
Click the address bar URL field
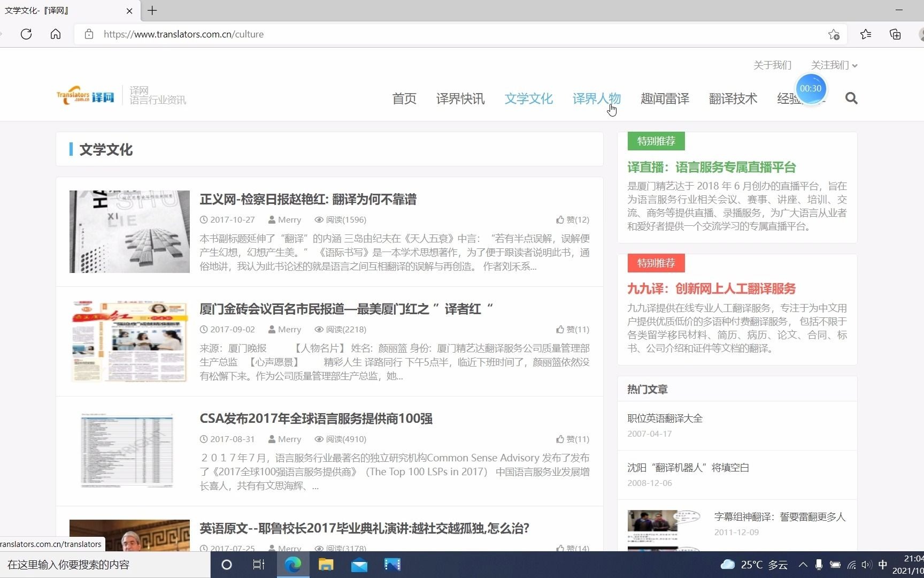coord(460,34)
